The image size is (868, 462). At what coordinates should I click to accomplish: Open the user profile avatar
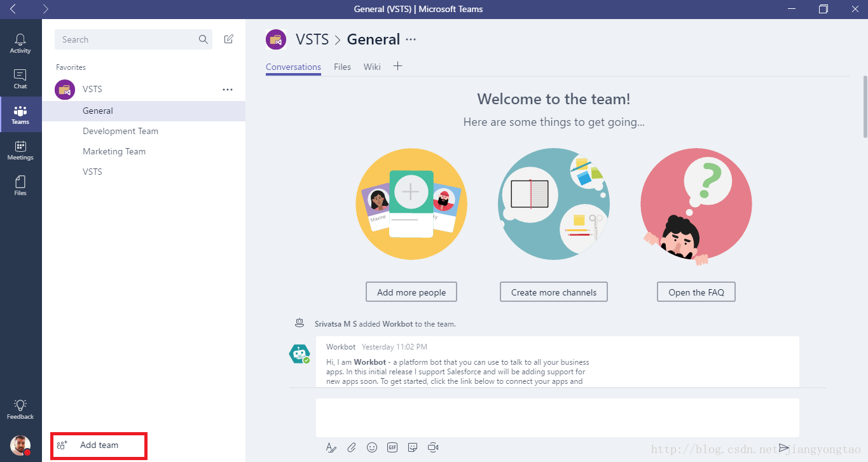20,445
